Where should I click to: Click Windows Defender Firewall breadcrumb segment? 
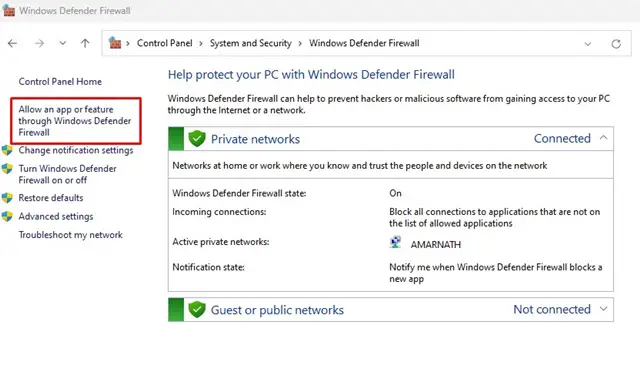click(364, 43)
